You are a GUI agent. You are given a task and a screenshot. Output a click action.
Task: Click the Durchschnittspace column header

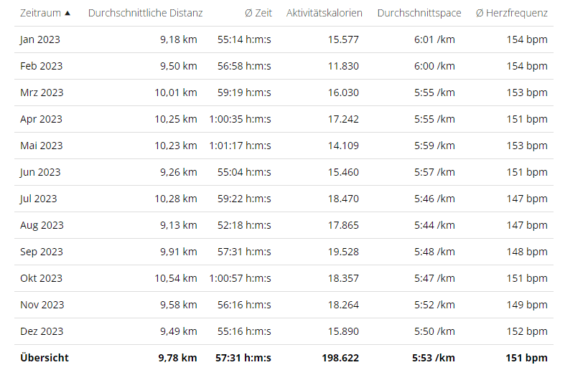[419, 13]
